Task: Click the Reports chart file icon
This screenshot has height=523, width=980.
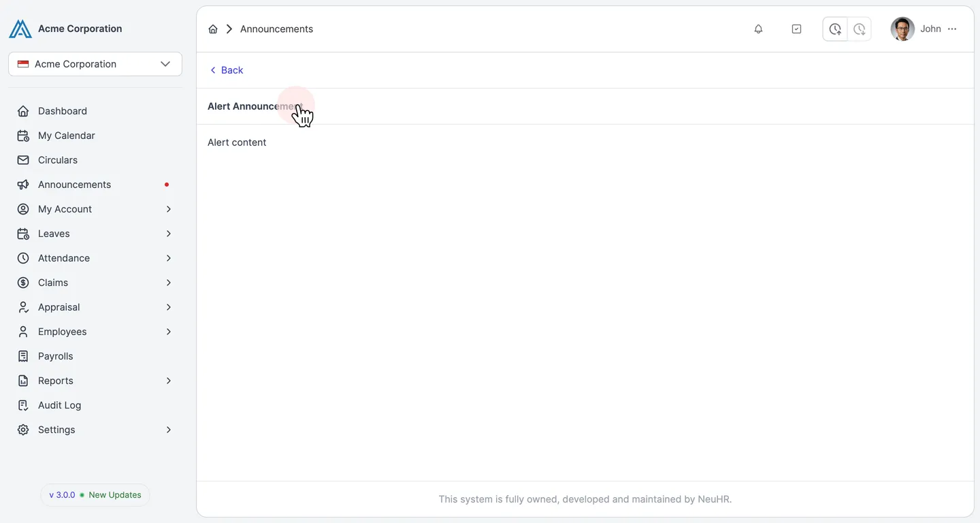Action: click(x=23, y=381)
